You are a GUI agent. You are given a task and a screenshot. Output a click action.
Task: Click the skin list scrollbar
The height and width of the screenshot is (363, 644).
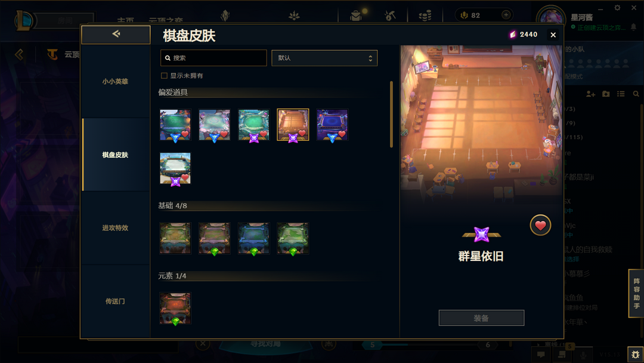391,114
